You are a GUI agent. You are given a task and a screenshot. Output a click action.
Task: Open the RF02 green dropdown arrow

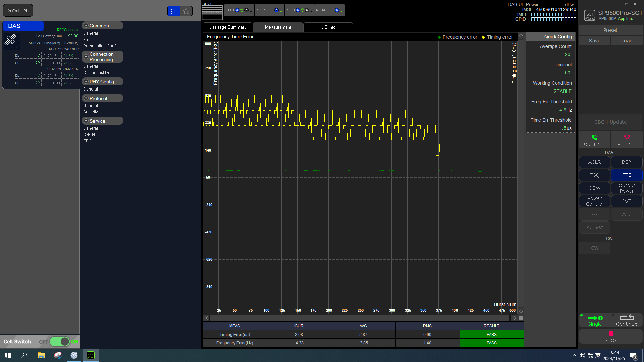coord(281,11)
